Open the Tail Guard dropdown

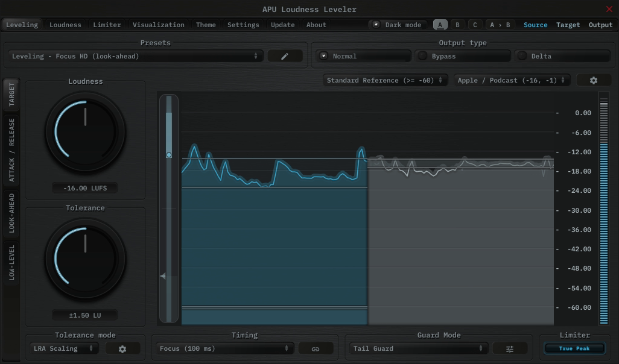(x=418, y=348)
